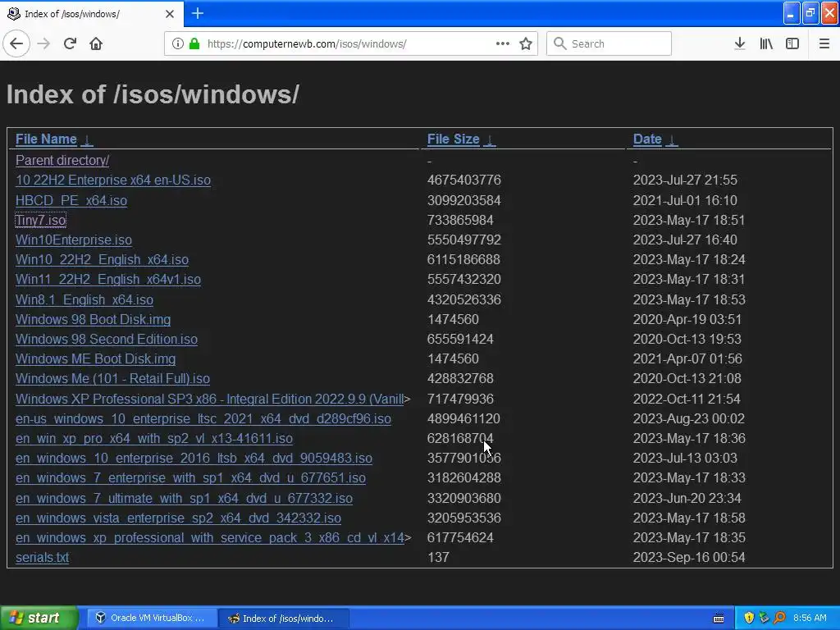The width and height of the screenshot is (840, 630).
Task: Click file size value 733865984
Action: (460, 220)
